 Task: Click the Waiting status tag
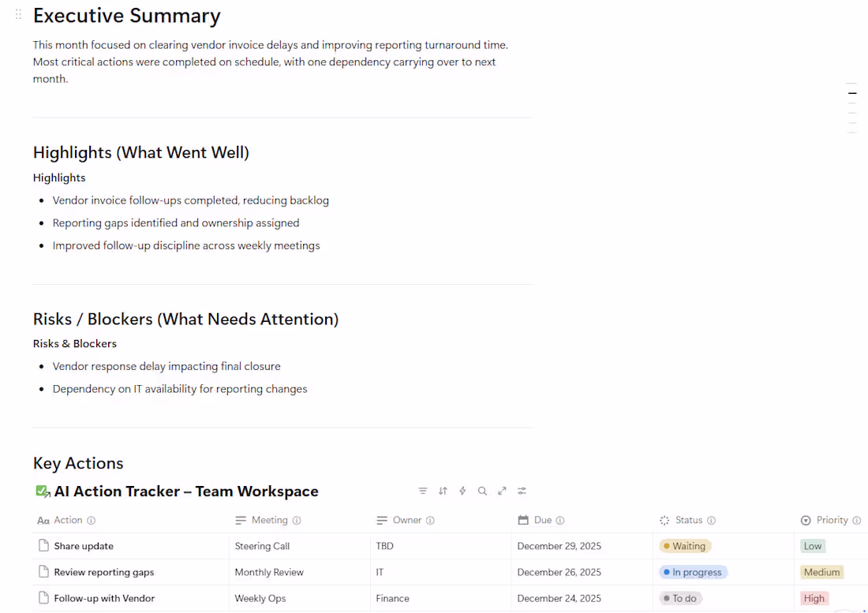click(685, 545)
